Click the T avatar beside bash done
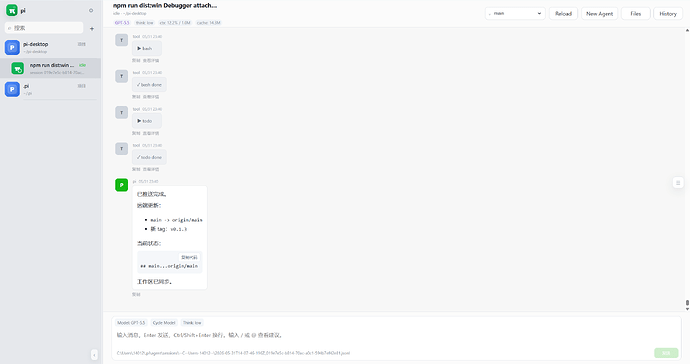The image size is (690, 364). point(121,76)
